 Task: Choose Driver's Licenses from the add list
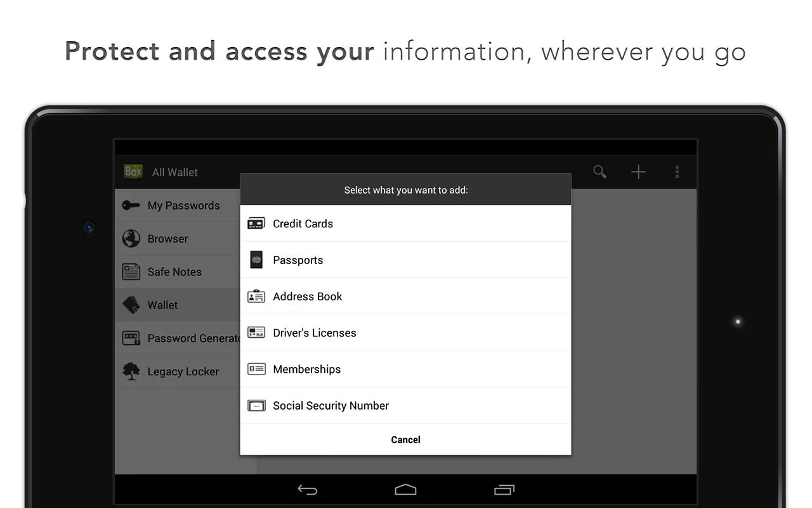405,333
